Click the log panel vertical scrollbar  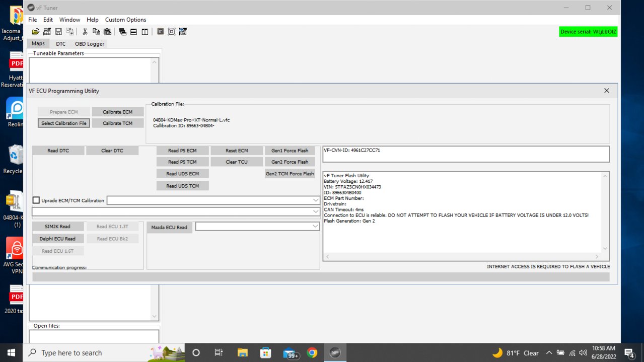(x=605, y=212)
